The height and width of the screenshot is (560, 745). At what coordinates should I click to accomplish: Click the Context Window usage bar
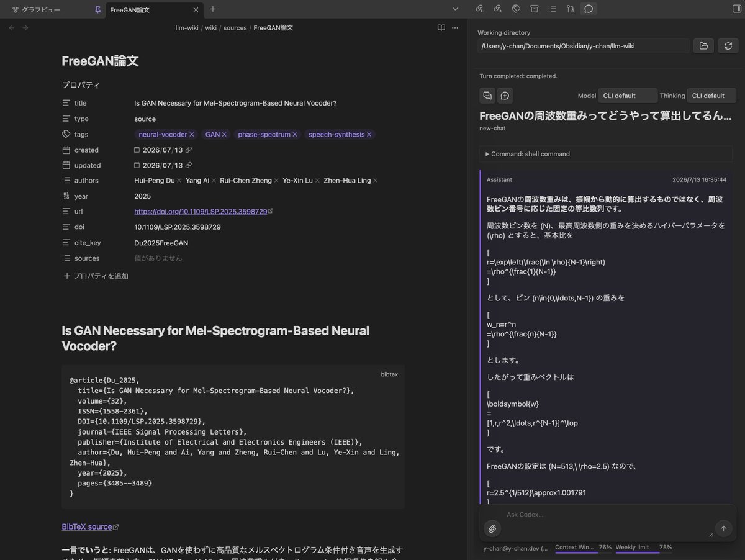(583, 548)
